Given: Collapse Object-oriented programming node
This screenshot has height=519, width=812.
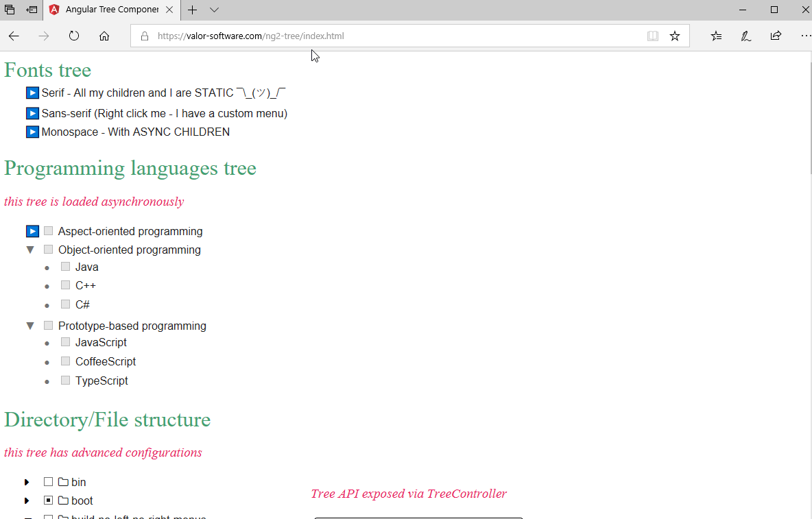Looking at the screenshot, I should (30, 250).
